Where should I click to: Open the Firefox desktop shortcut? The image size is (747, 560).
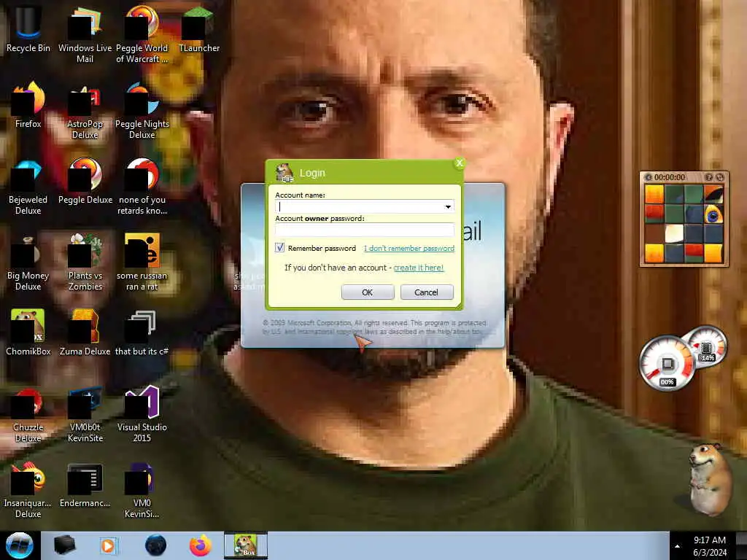(x=28, y=105)
